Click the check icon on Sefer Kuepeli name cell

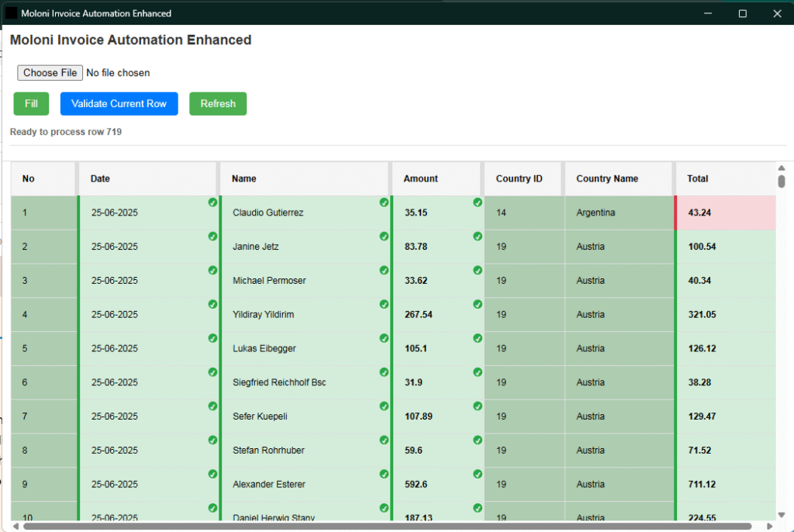pyautogui.click(x=384, y=406)
